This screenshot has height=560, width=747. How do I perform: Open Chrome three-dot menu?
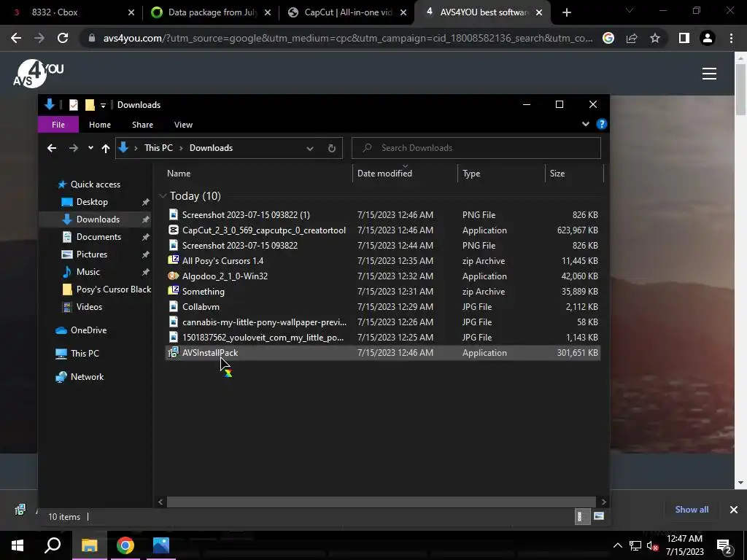tap(731, 38)
